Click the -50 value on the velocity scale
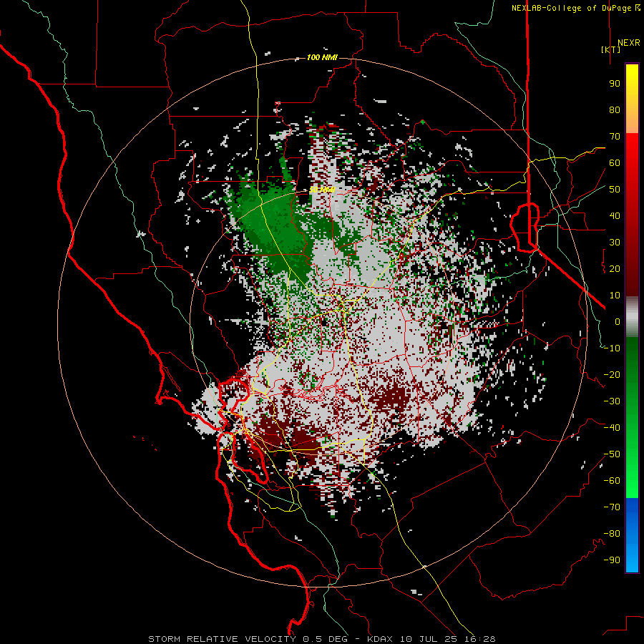The width and height of the screenshot is (644, 644). click(x=612, y=454)
